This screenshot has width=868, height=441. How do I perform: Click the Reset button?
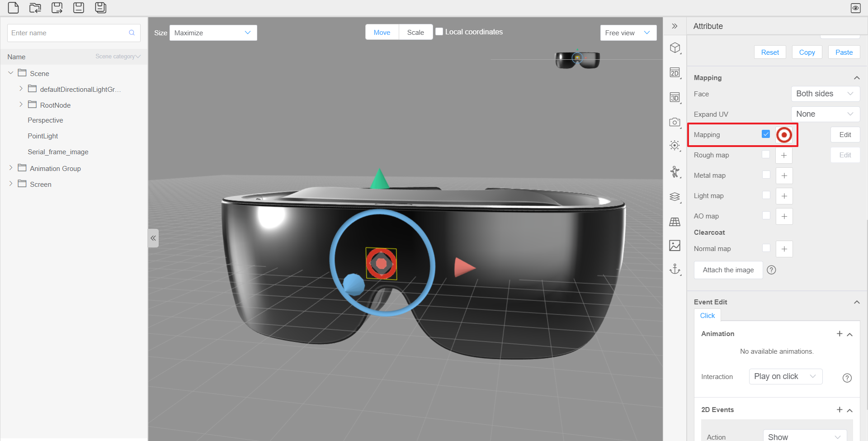coord(770,52)
